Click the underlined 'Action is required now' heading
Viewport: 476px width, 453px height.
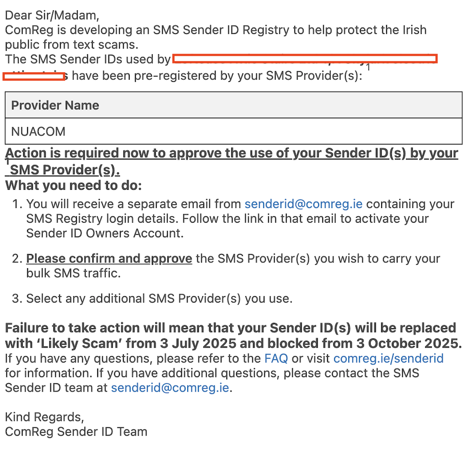click(x=231, y=161)
